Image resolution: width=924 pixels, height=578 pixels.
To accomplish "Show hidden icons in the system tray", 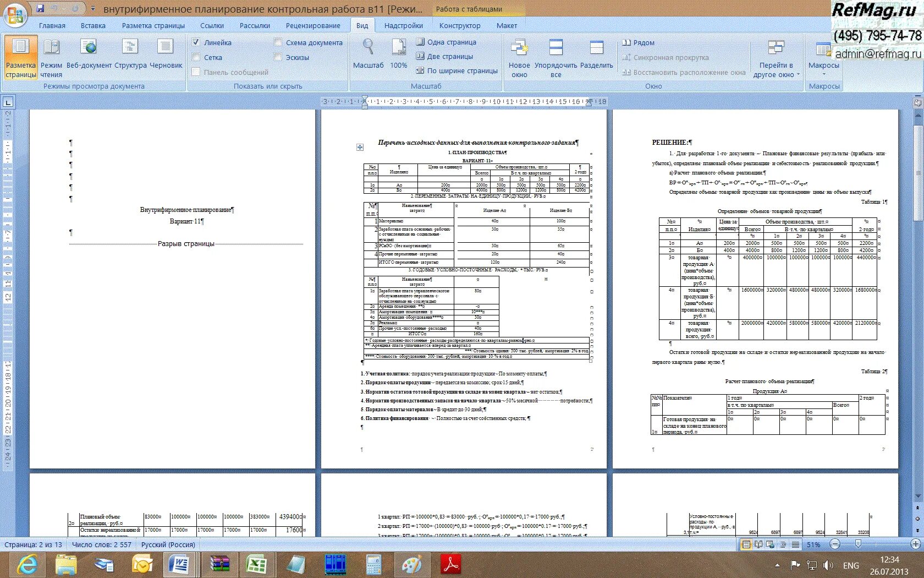I will click(777, 565).
